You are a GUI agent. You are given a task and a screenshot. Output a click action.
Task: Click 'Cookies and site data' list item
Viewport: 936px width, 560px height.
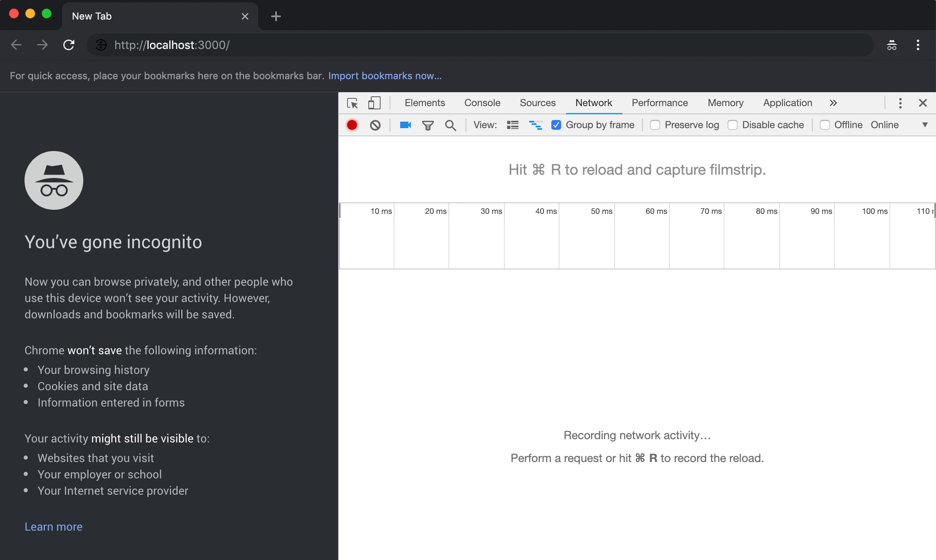pos(93,386)
